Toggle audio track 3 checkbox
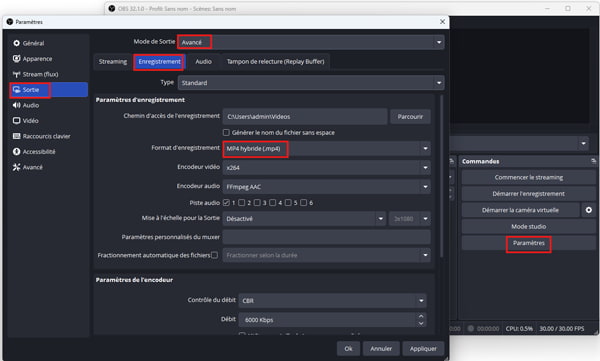 click(x=257, y=203)
